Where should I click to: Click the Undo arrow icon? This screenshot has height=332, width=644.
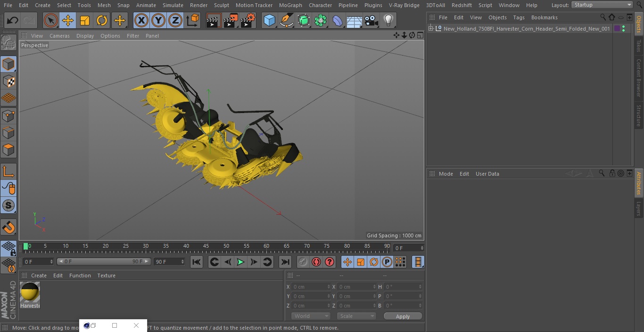(13, 21)
